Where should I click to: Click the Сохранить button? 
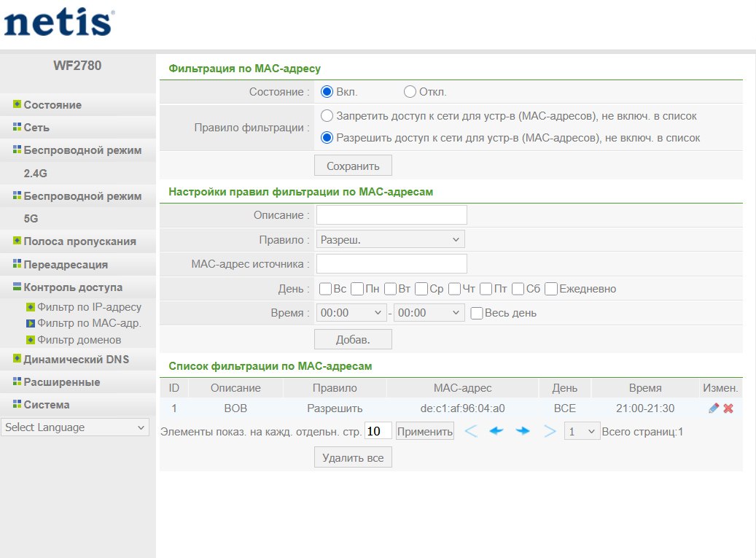point(353,166)
